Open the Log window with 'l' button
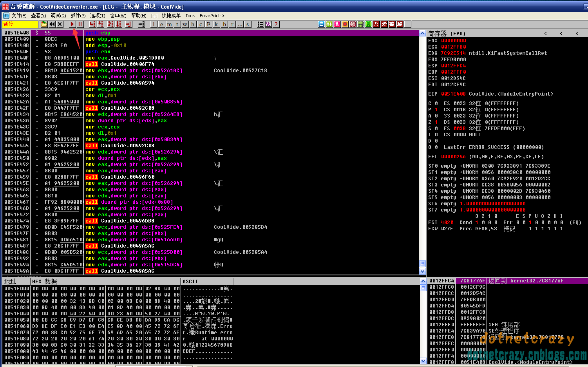 [x=154, y=24]
